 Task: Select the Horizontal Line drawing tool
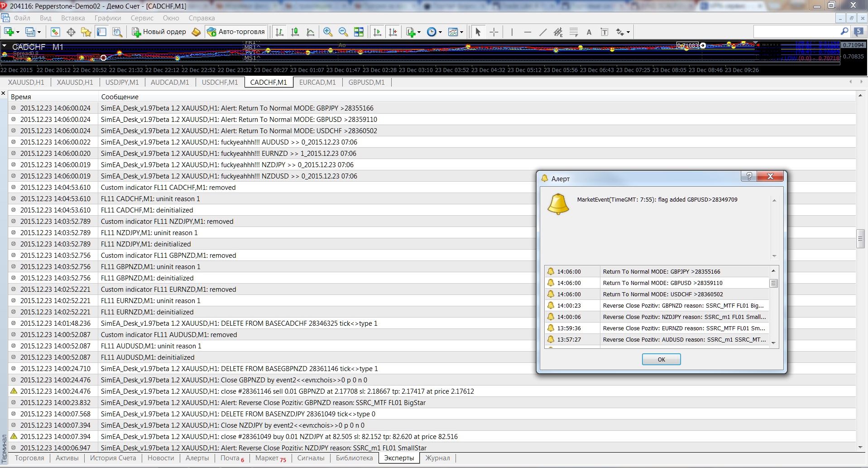(528, 32)
